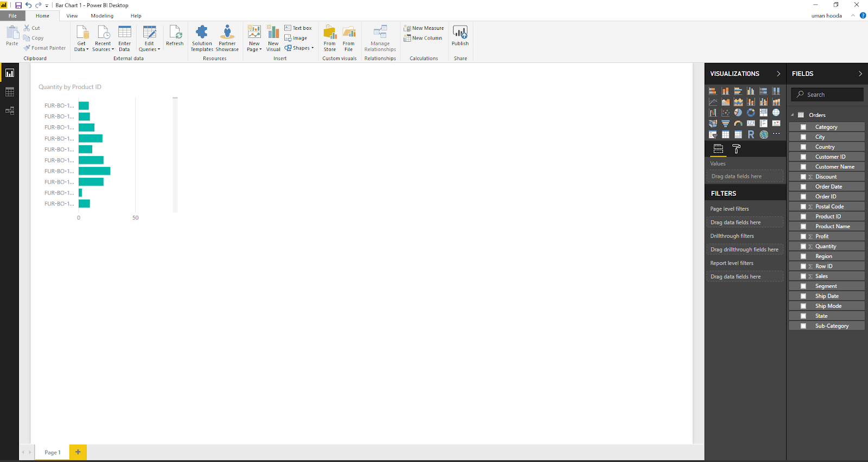Collapse the Fields pane chevron

pos(860,74)
